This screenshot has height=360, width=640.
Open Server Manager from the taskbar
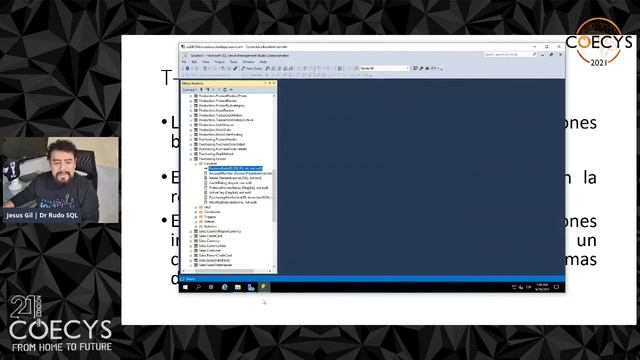point(251,287)
